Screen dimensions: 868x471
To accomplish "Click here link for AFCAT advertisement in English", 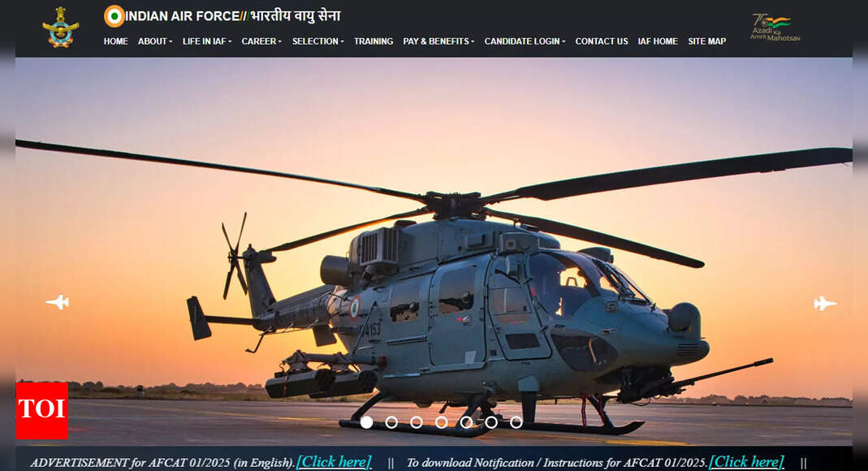I will point(334,462).
